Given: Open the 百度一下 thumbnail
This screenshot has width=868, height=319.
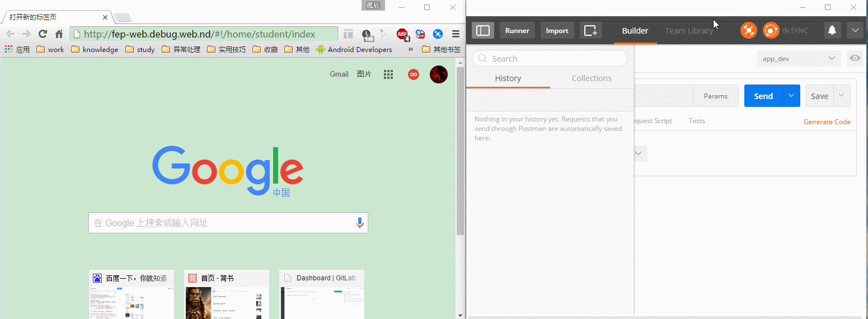Looking at the screenshot, I should (x=132, y=294).
